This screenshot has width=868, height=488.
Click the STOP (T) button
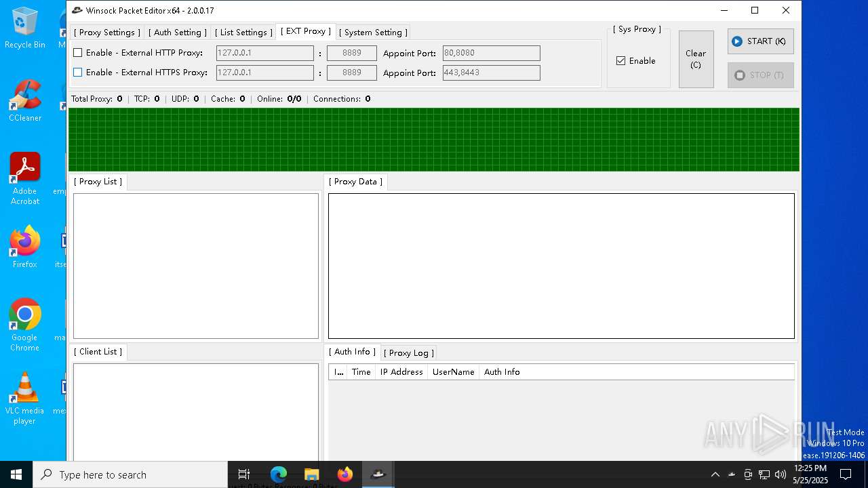tap(760, 75)
